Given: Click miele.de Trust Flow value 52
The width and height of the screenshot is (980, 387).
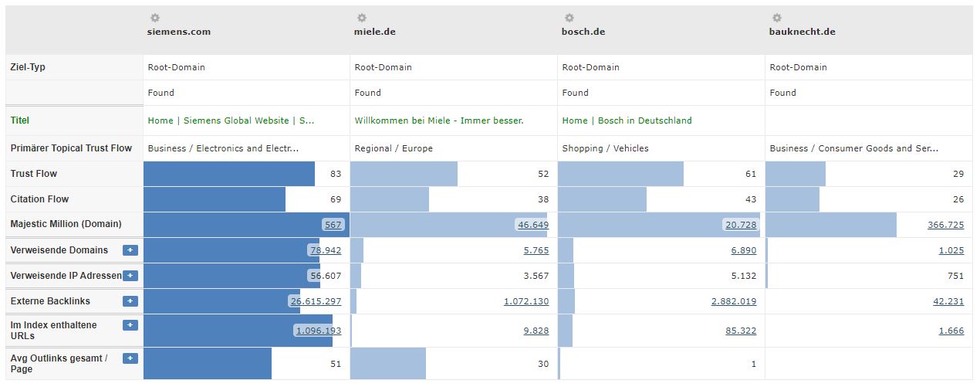Looking at the screenshot, I should point(543,175).
